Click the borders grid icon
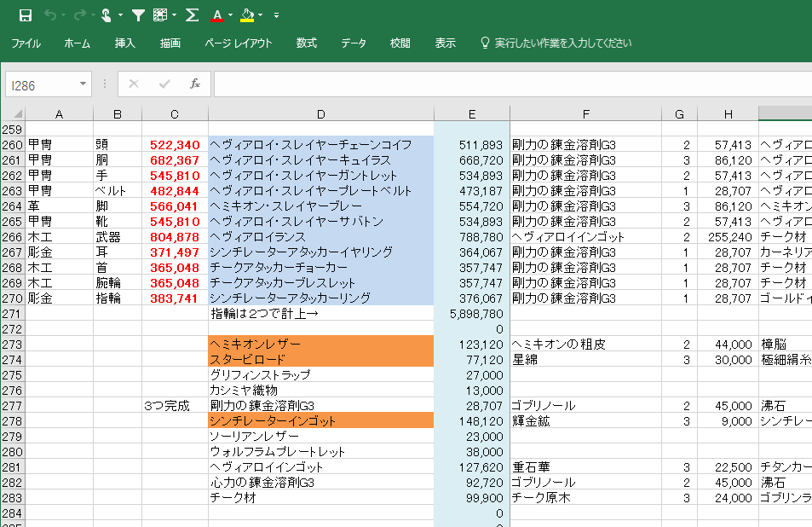Screen dimensions: 812x527 pos(160,15)
